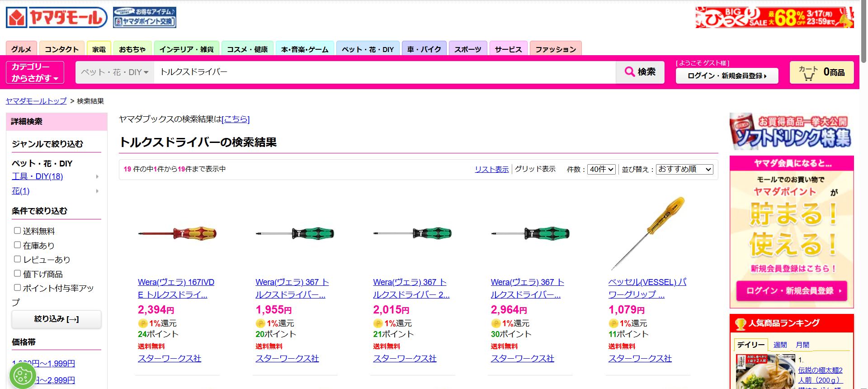Check the 在庫あり in-stock filter
The image size is (868, 389).
(17, 245)
